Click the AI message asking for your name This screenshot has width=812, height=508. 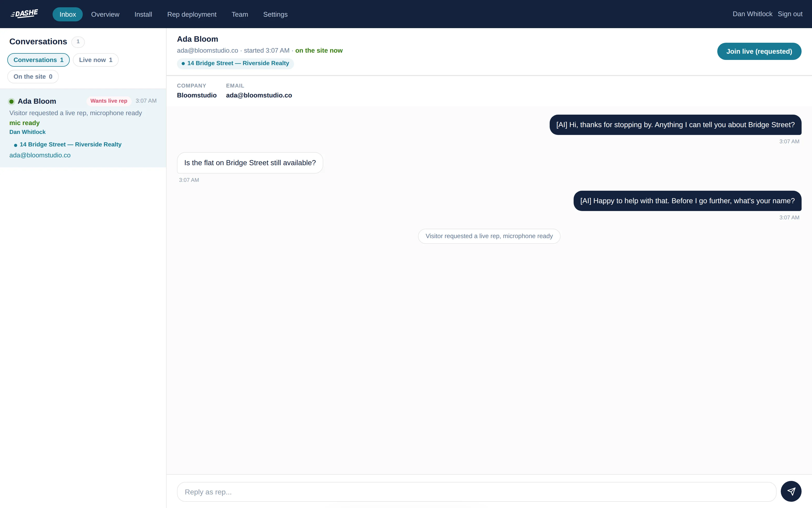coord(687,201)
